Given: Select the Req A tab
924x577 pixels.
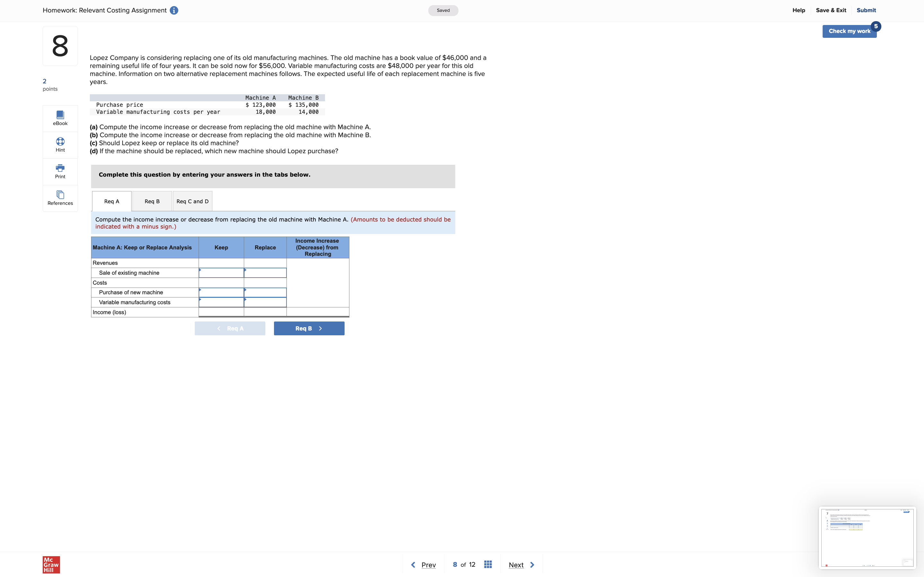Looking at the screenshot, I should [x=112, y=201].
